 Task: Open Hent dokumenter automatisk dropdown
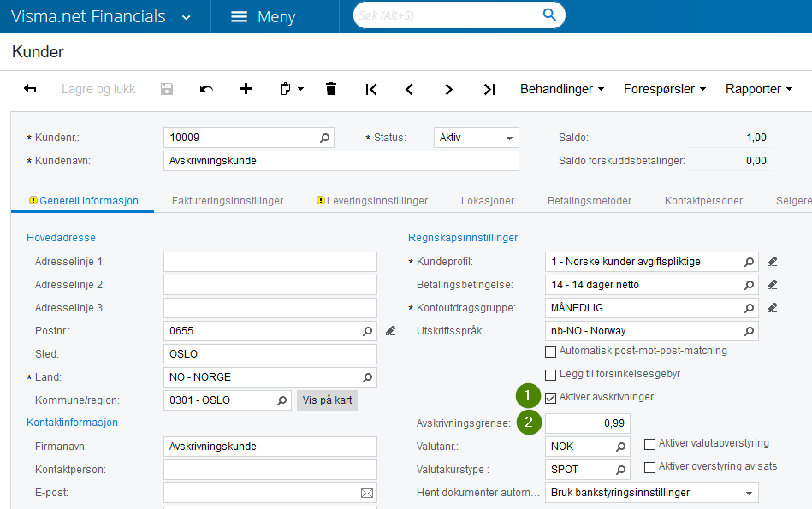tap(749, 494)
